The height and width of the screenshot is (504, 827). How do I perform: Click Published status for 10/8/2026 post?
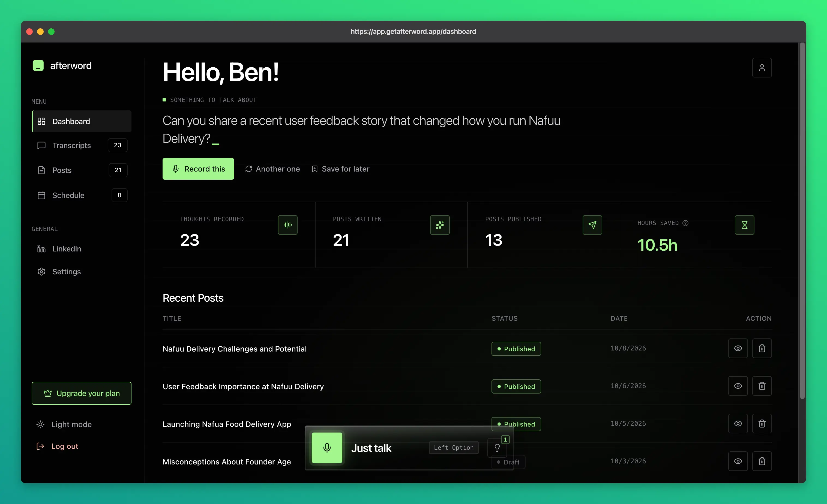516,349
